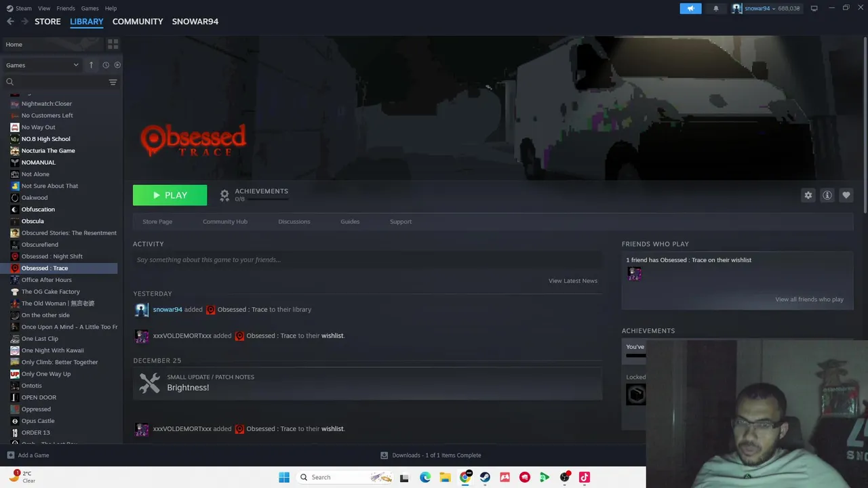Click the locked achievement cube icon
This screenshot has width=868, height=488.
(x=635, y=394)
